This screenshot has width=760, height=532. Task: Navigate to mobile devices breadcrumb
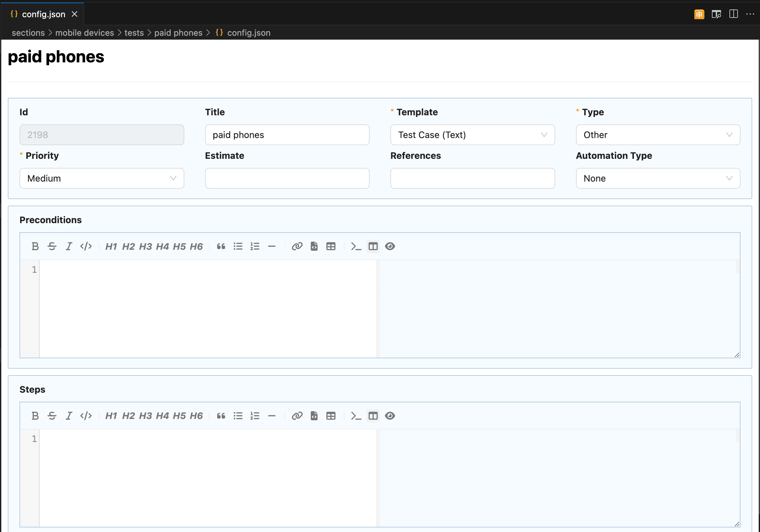pos(85,33)
